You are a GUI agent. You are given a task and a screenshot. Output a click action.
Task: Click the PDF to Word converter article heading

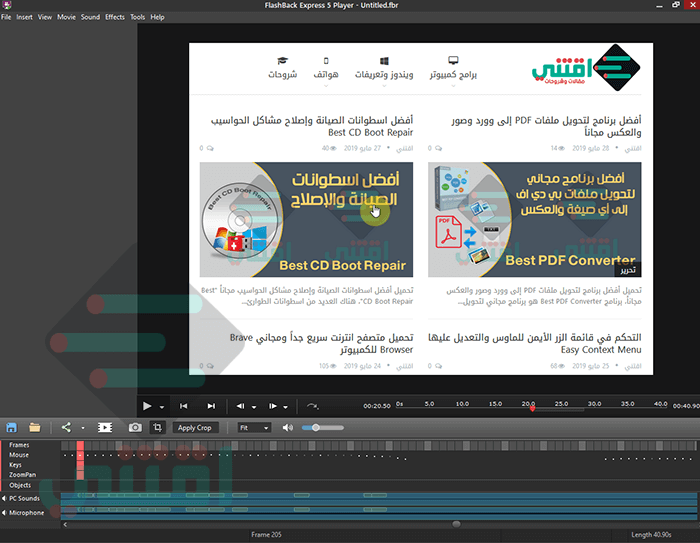(546, 126)
